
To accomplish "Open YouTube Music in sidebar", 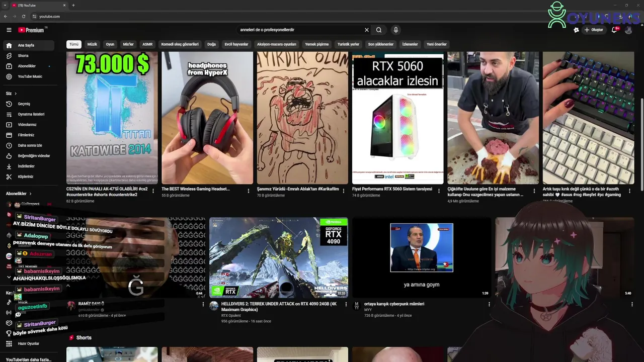I will tap(31, 76).
